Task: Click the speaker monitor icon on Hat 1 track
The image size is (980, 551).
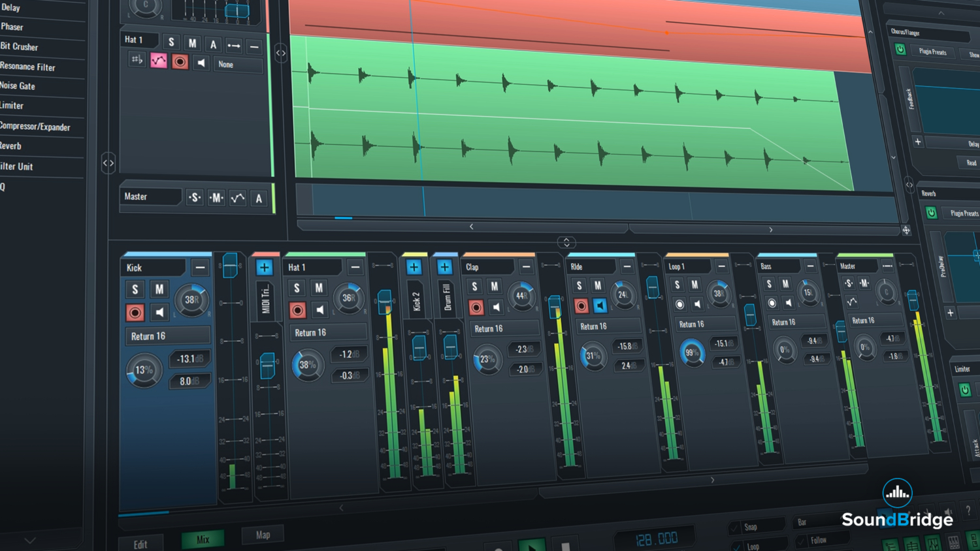Action: click(201, 62)
